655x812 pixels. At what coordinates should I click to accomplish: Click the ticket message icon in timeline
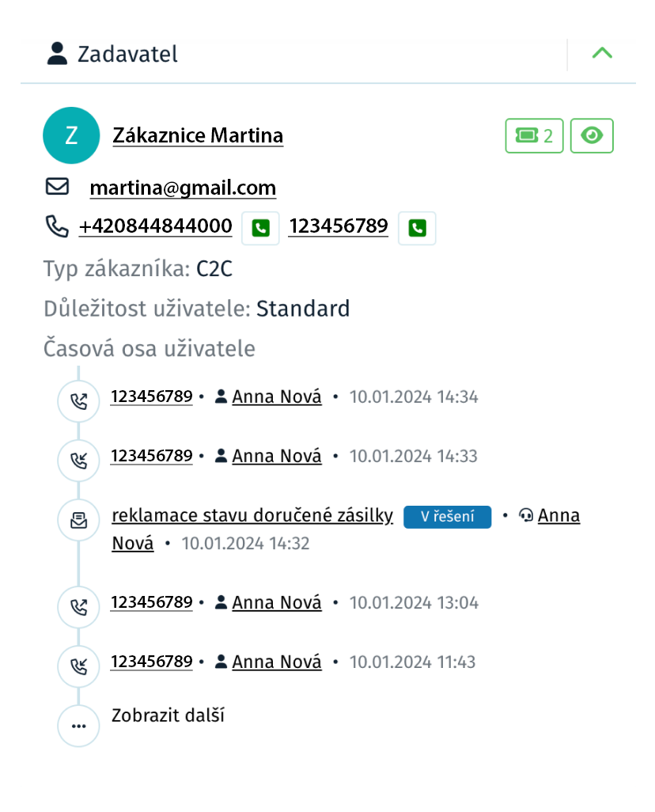[x=78, y=520]
